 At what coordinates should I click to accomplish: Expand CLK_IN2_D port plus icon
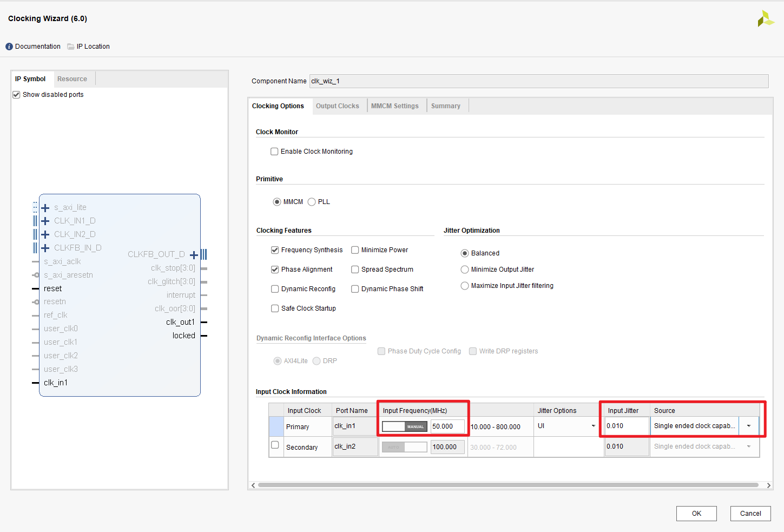point(45,234)
